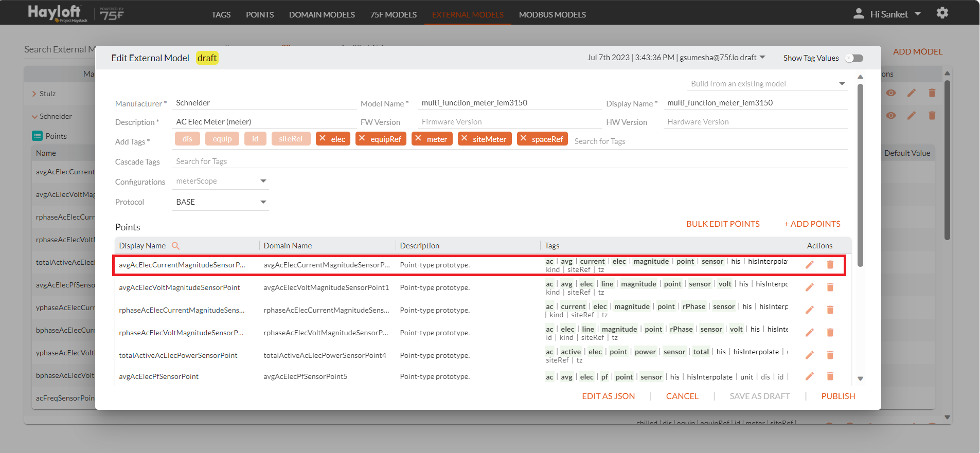Delete the avgAcElecPfSensorPoint row
Viewport: 980px width, 453px height.
(830, 376)
